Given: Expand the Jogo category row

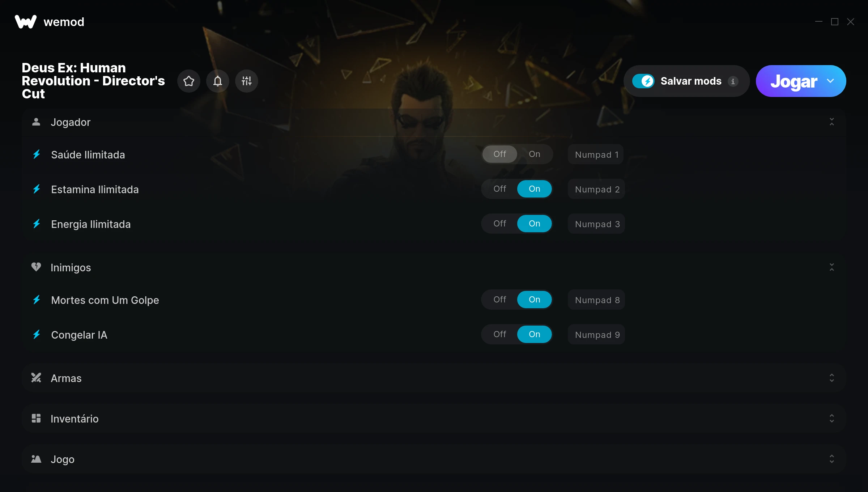Looking at the screenshot, I should click(434, 459).
